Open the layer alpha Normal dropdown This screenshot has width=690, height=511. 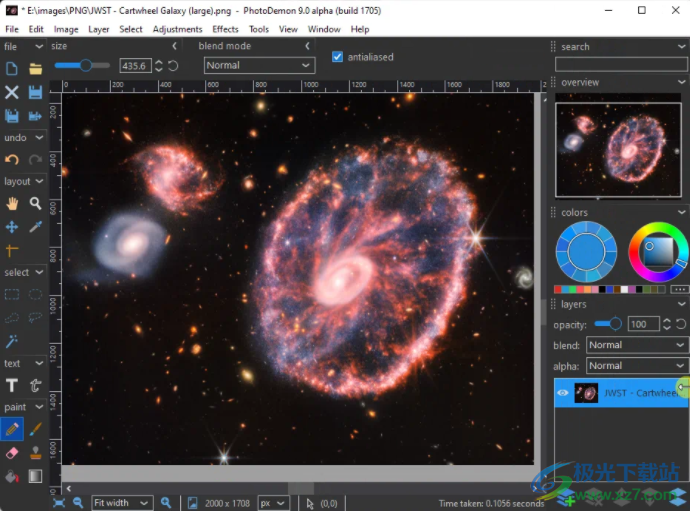pos(637,366)
